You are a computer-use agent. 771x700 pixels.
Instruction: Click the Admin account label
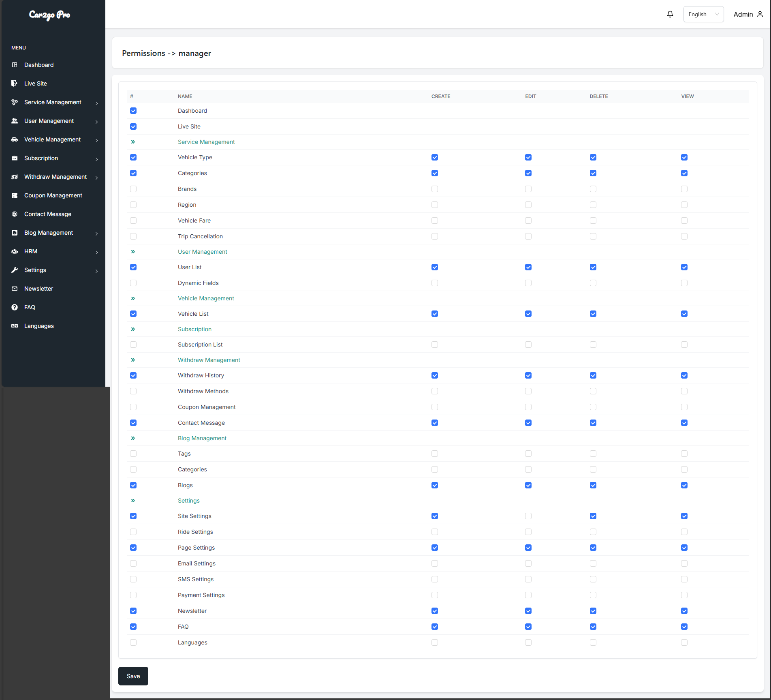(743, 14)
